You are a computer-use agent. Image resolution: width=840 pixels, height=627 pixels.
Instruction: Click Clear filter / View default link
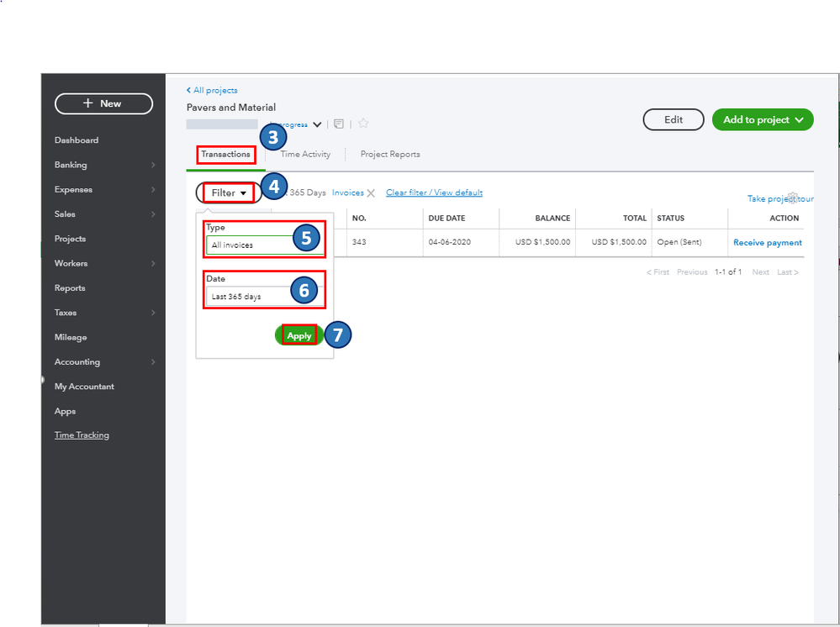[434, 192]
